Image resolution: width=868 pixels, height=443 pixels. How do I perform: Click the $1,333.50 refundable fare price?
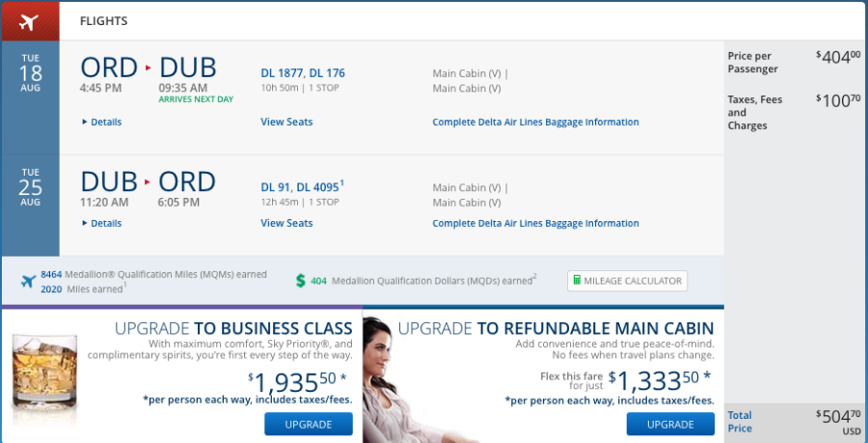[660, 380]
